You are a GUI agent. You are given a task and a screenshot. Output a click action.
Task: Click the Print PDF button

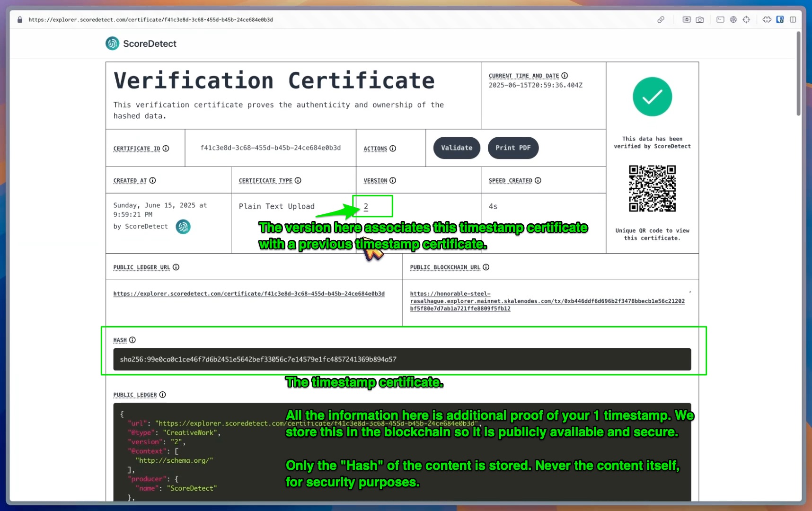(x=513, y=148)
